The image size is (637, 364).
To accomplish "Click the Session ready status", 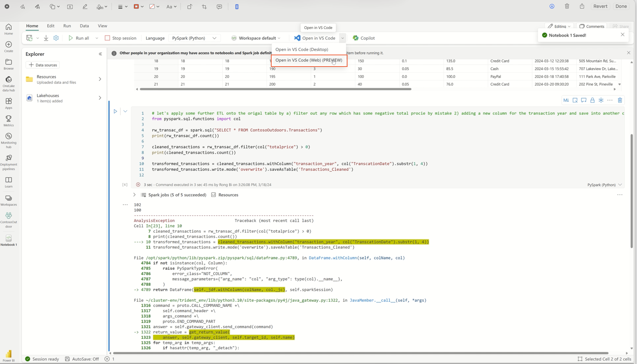I will 42,359.
